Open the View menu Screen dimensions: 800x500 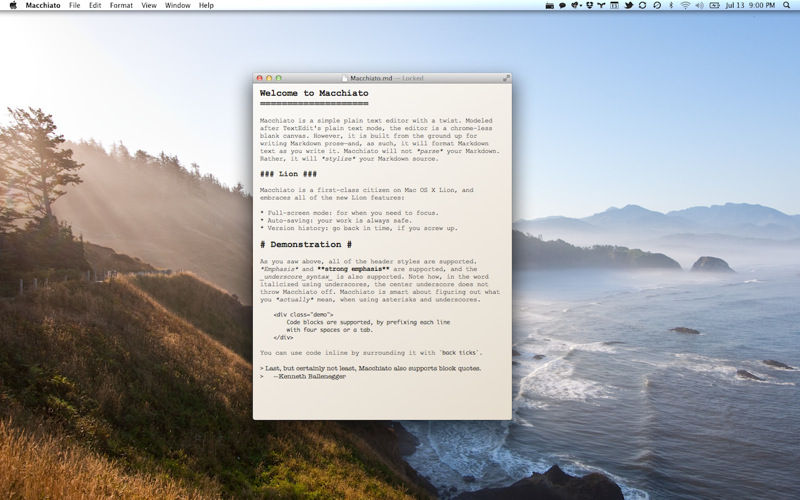(148, 5)
